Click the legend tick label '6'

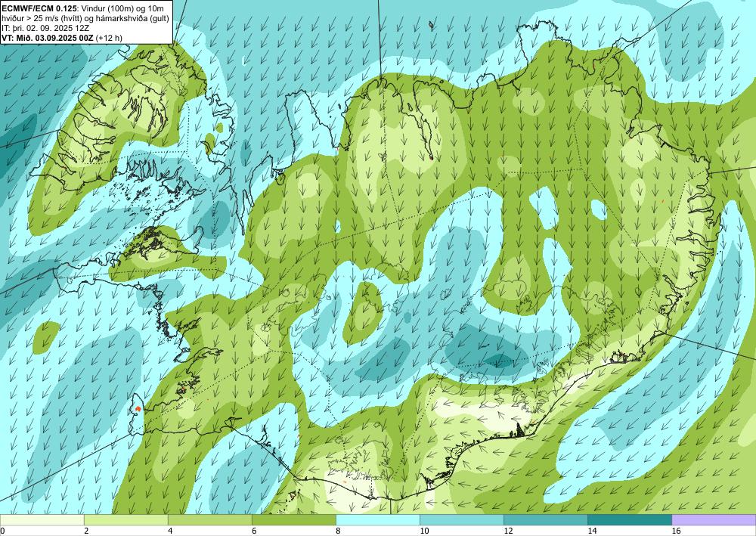[254, 531]
